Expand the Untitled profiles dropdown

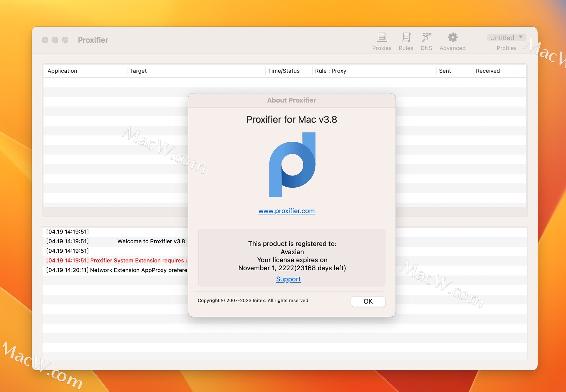pos(506,38)
